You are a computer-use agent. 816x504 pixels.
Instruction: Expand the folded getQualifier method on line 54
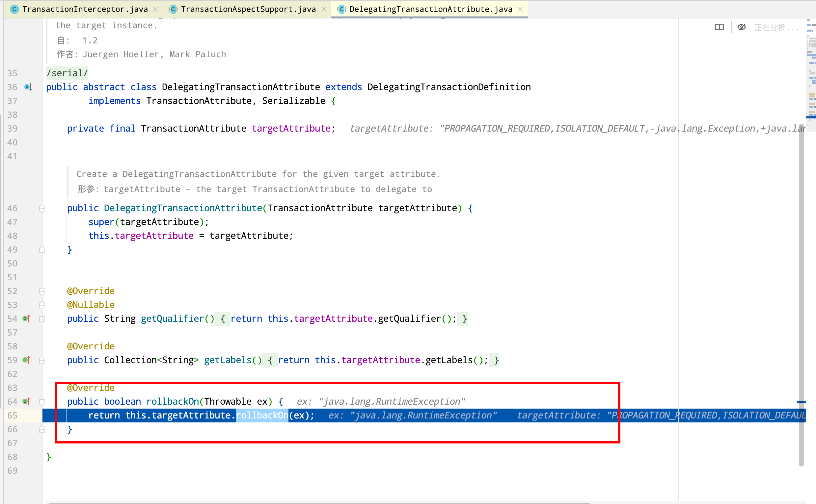pyautogui.click(x=42, y=319)
